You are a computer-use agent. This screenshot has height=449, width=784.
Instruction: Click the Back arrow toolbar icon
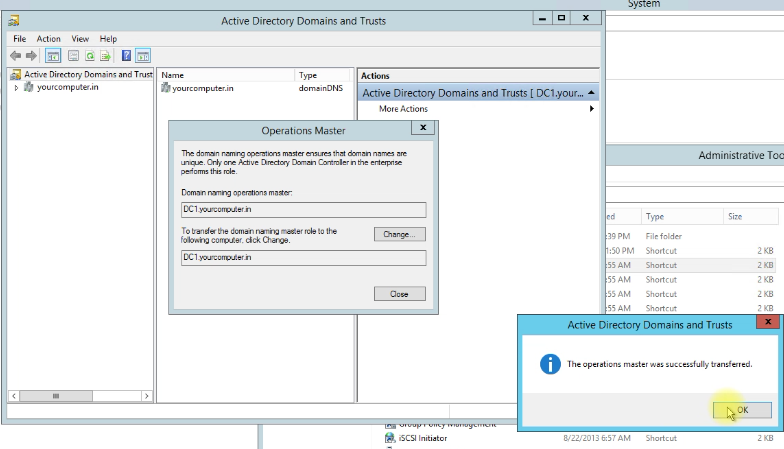pyautogui.click(x=16, y=56)
